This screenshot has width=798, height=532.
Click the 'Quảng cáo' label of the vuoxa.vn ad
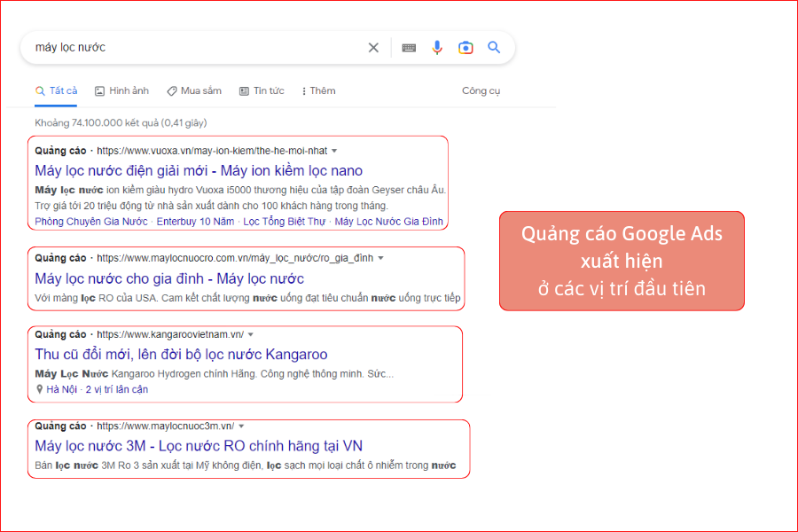pos(60,151)
